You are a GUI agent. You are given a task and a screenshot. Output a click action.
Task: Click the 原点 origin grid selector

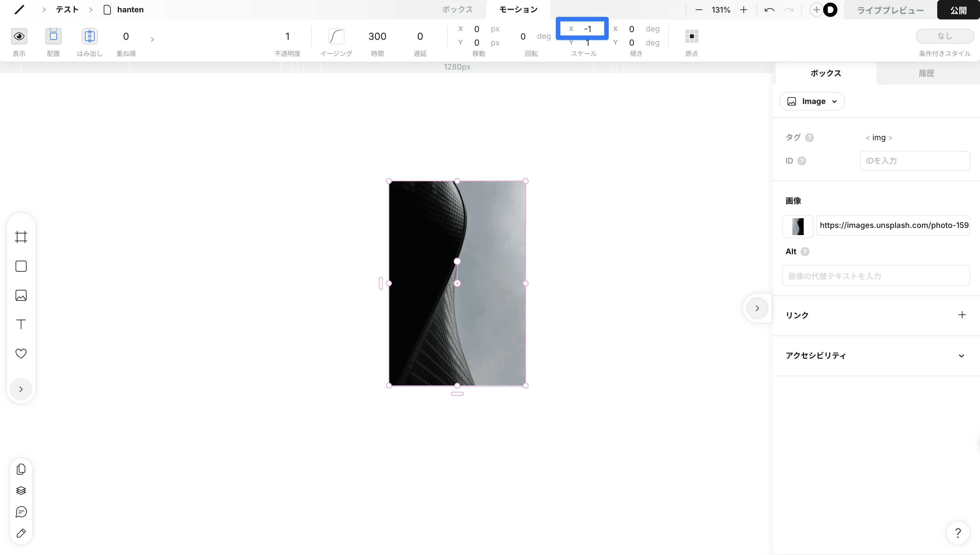691,36
